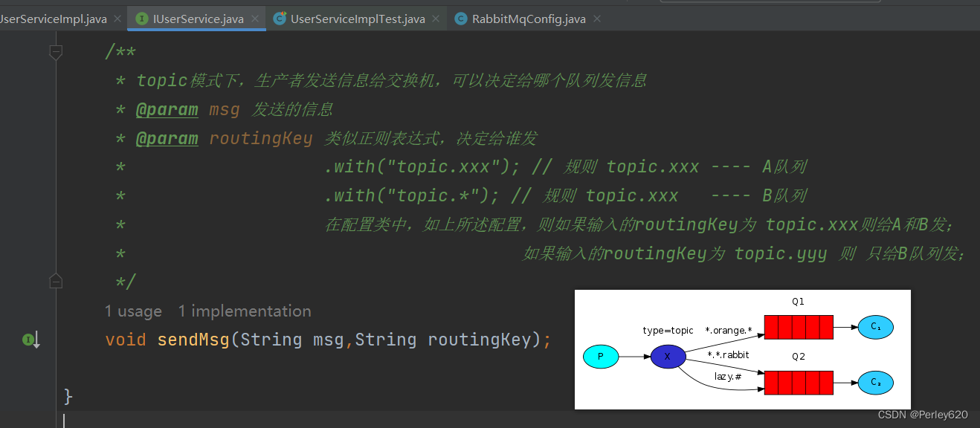
Task: Open the UserServiceImplTest.java tab
Action: 358,19
